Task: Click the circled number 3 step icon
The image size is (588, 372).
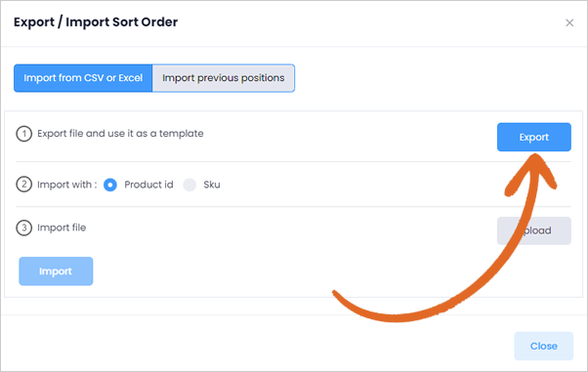Action: 24,227
